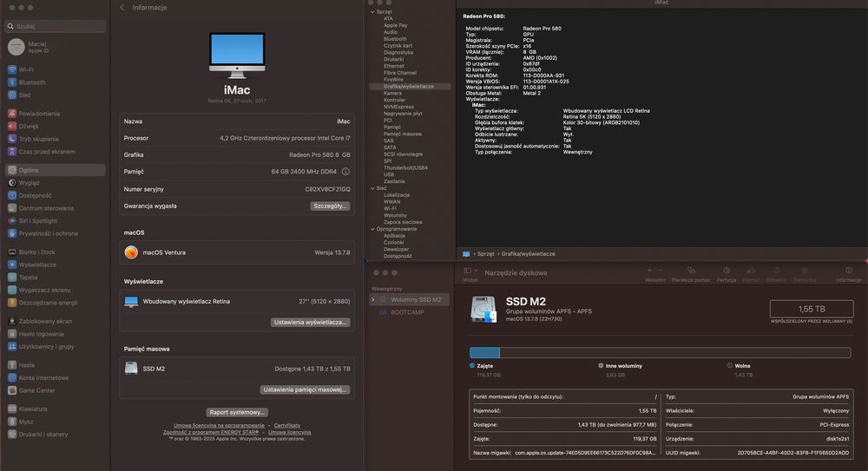868x471 pixels.
Task: Open Tapeta settings pane
Action: point(29,278)
